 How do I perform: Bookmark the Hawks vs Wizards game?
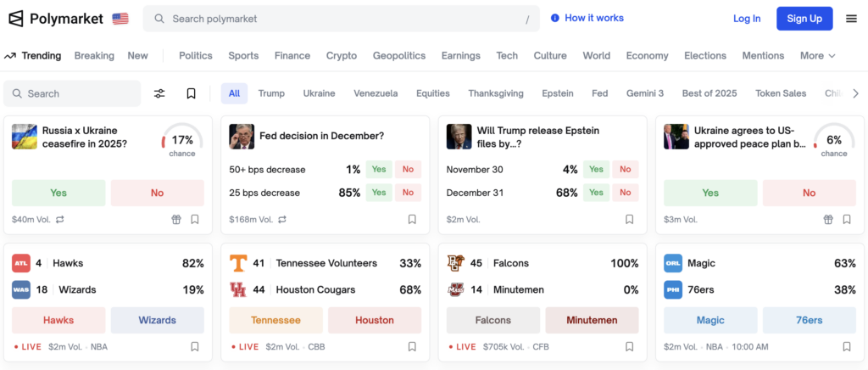point(195,346)
